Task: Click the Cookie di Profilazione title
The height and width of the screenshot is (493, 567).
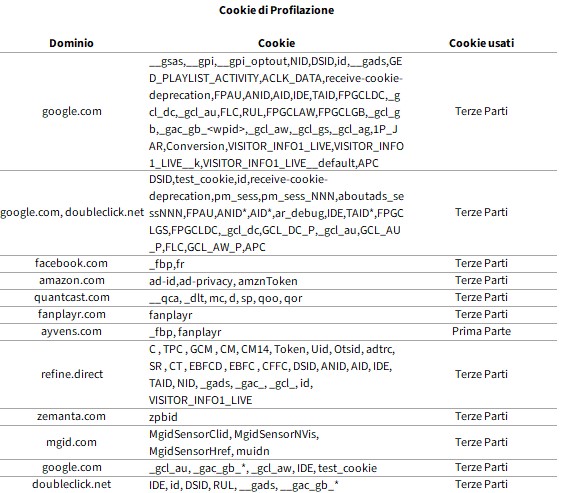Action: (x=276, y=10)
